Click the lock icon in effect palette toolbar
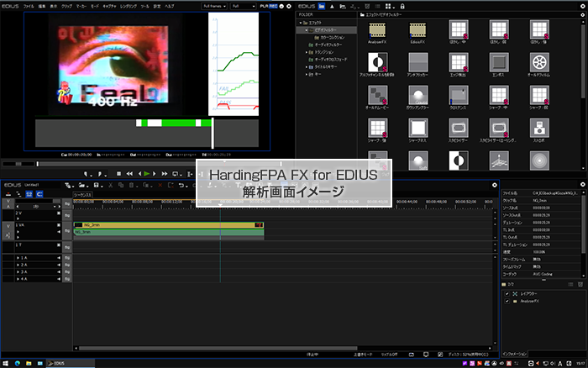 (402, 7)
